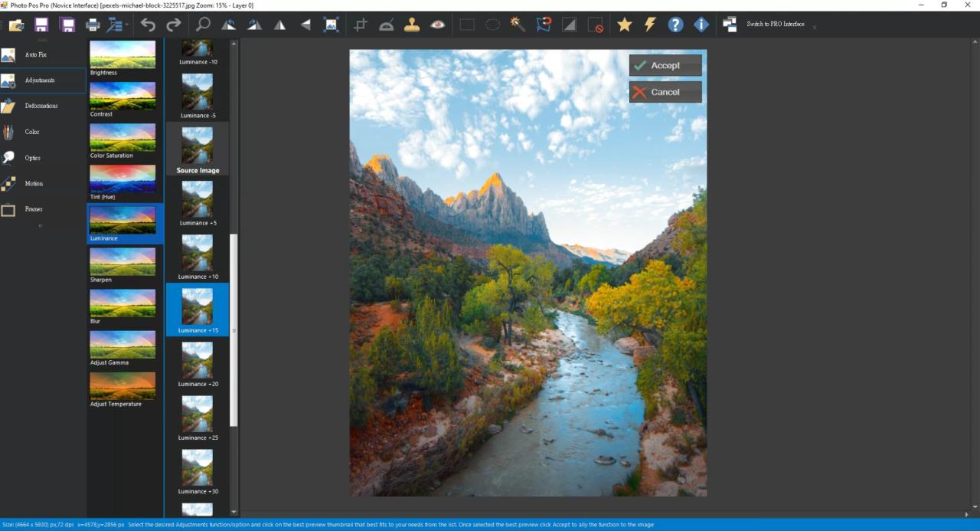Image resolution: width=980 pixels, height=531 pixels.
Task: Open Help via question mark icon
Action: (675, 25)
